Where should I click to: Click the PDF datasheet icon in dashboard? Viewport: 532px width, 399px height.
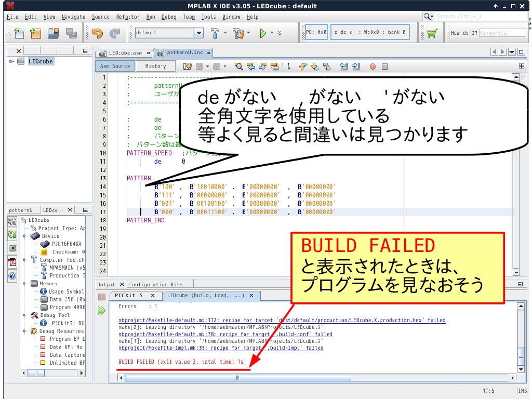(12, 262)
